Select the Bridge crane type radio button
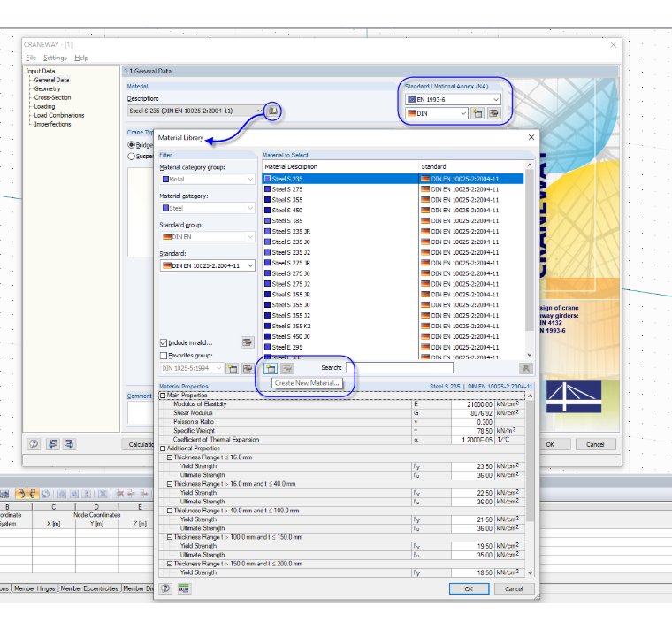Screen dimensions: 672x630 coord(132,145)
